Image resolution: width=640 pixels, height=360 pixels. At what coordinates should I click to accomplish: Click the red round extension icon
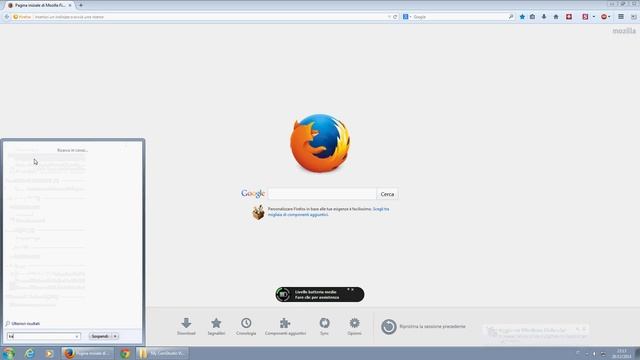click(x=604, y=17)
